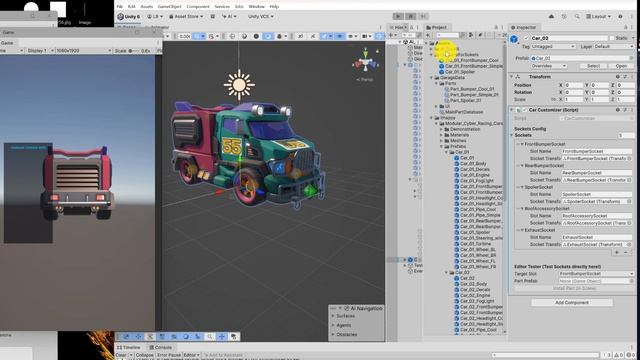Click the Directional Light sun gizmo
The image size is (640, 360).
click(x=239, y=85)
